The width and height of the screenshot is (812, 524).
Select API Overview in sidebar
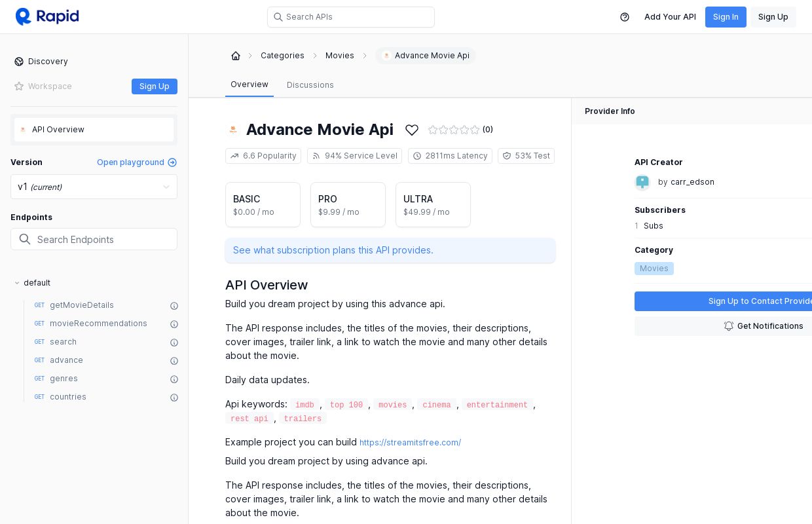click(94, 130)
